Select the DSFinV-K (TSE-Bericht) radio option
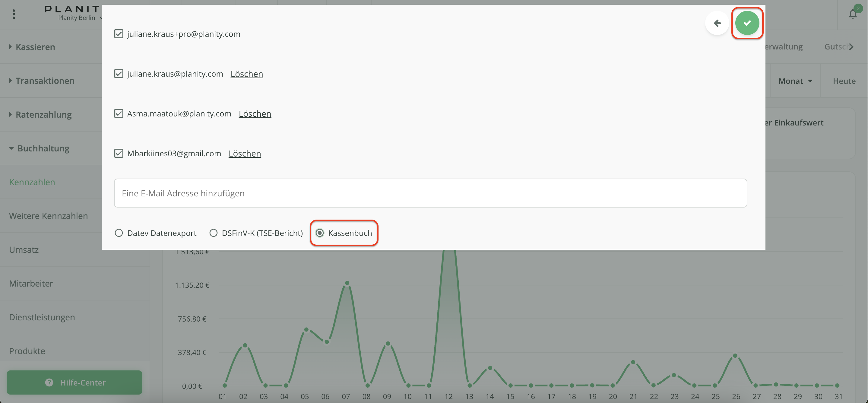The height and width of the screenshot is (403, 868). coord(213,233)
